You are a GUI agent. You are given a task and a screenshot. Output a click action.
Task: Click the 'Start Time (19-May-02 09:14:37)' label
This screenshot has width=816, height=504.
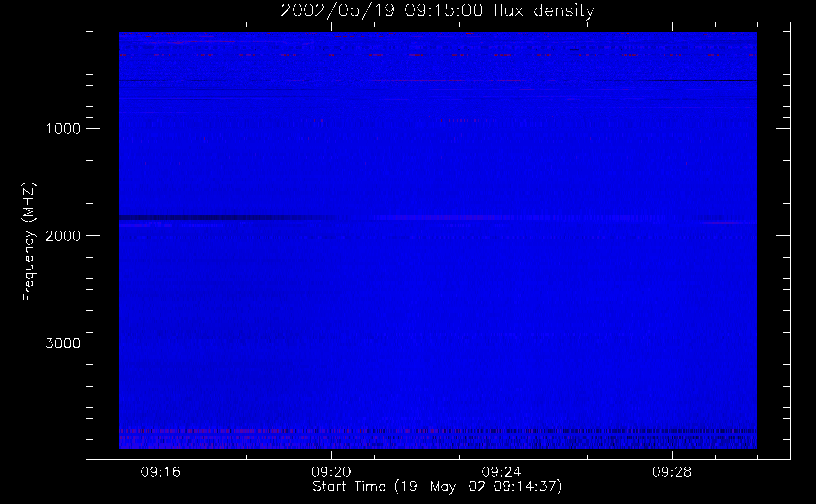[437, 487]
